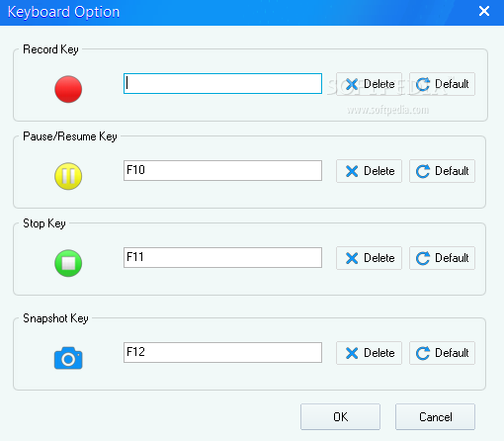504x441 pixels.
Task: Click the Pause/Resume Key group label
Action: [x=70, y=136]
